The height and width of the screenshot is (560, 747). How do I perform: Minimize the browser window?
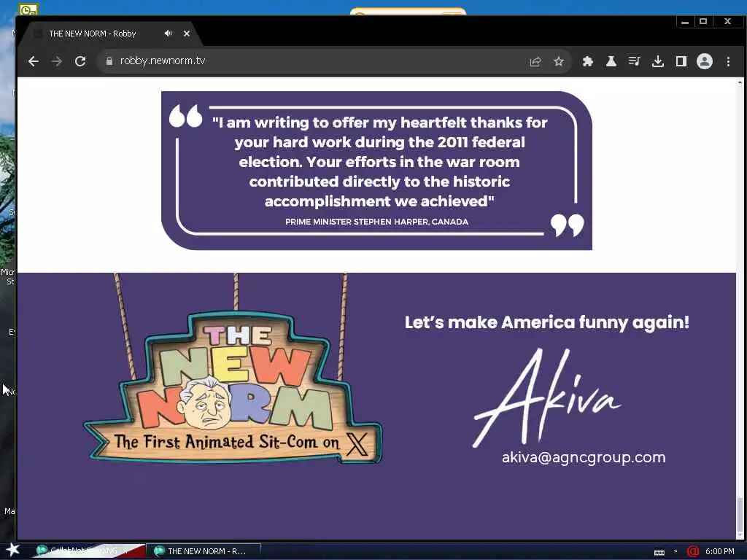[685, 22]
